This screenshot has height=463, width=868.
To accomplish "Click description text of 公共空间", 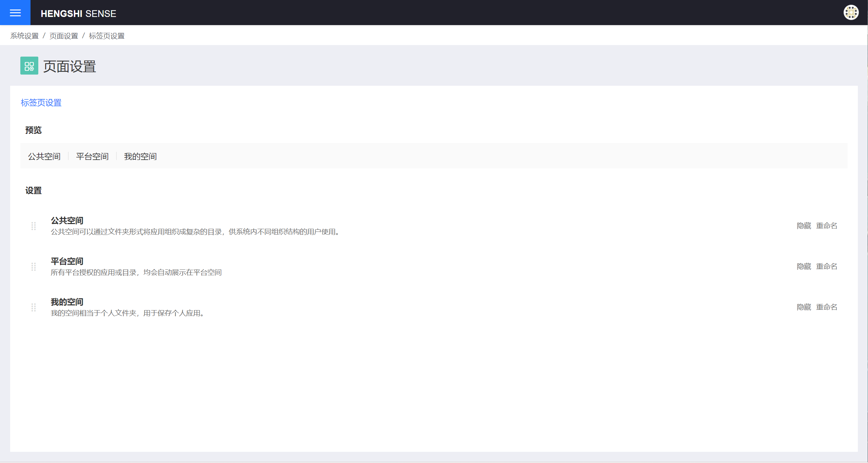I will point(195,232).
